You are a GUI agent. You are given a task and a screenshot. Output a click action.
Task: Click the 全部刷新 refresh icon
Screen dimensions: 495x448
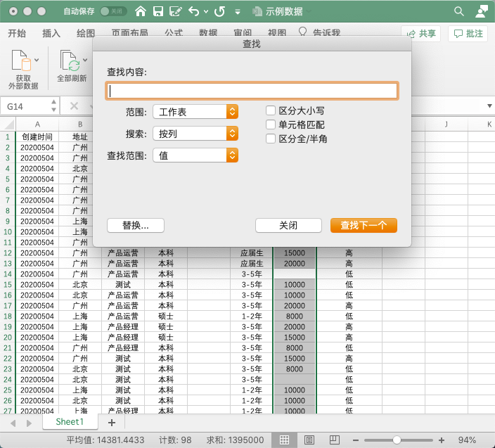click(70, 61)
